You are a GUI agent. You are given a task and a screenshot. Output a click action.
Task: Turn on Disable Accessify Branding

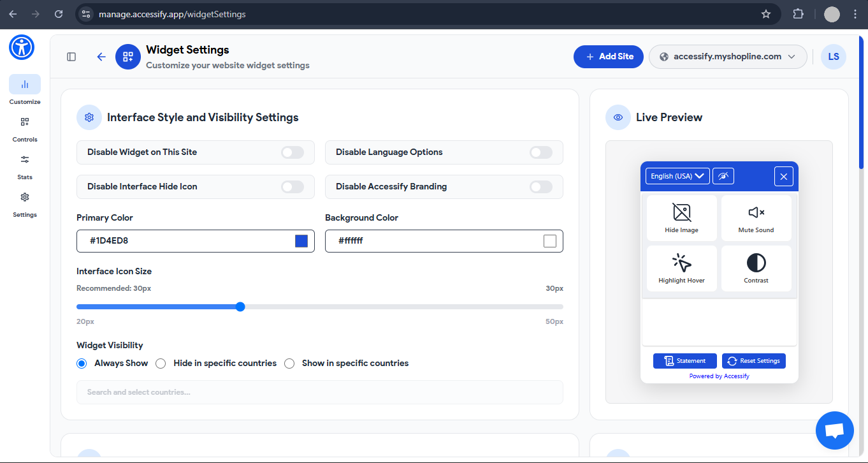[540, 187]
